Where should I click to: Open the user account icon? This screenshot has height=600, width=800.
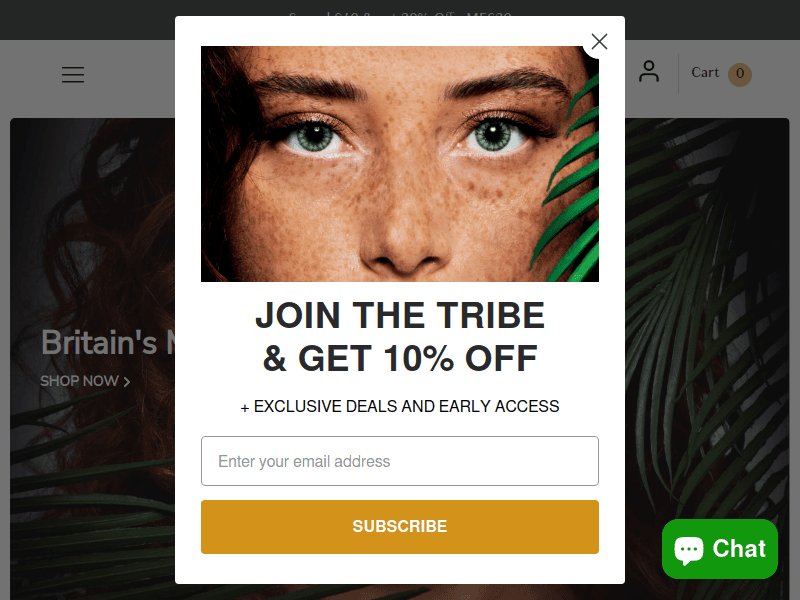pyautogui.click(x=648, y=71)
